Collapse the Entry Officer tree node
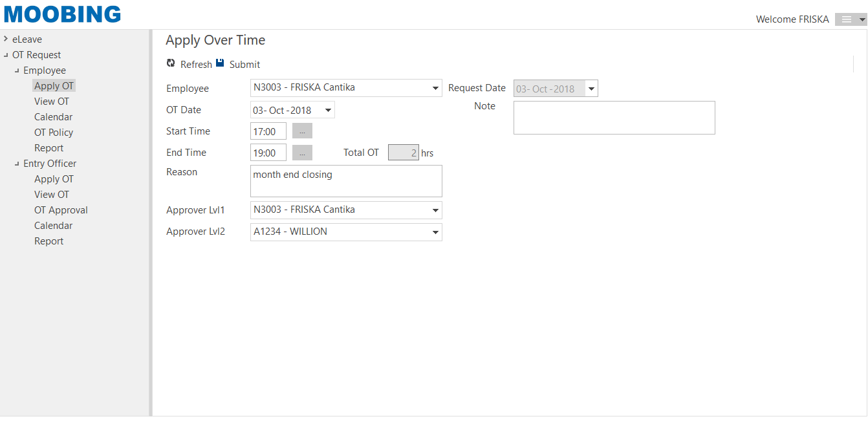868x421 pixels. (x=17, y=164)
